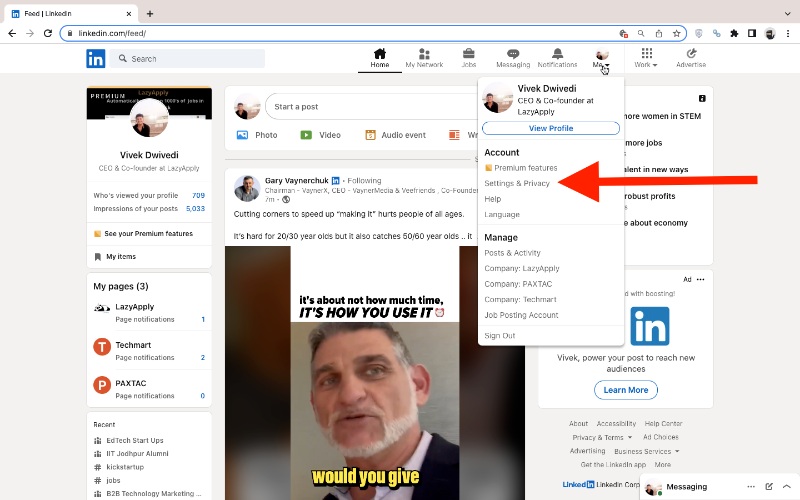Open PAXTAC page in My pages
Viewport: 800px width, 500px height.
coord(131,383)
